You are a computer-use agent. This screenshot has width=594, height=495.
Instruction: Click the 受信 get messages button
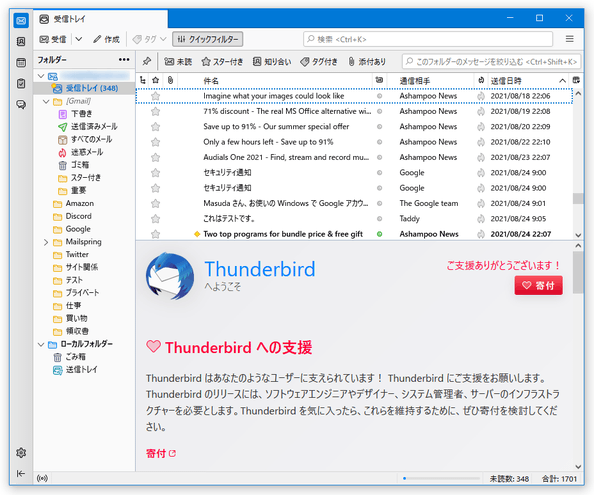[x=53, y=39]
